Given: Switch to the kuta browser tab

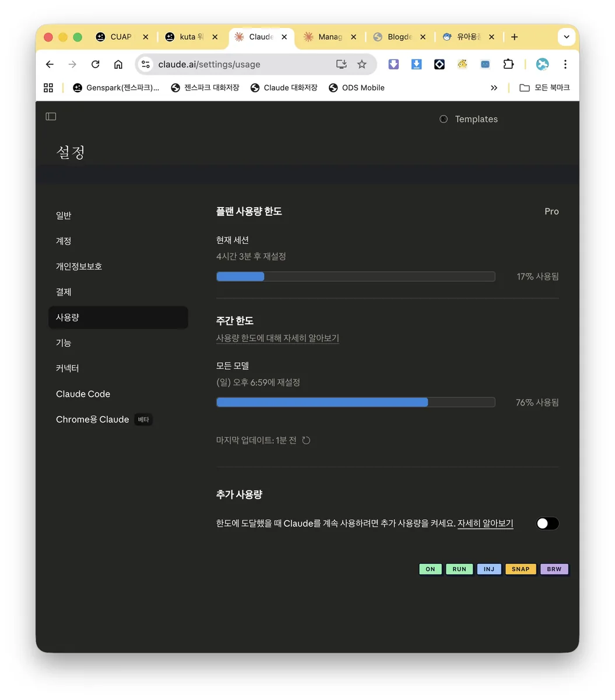Looking at the screenshot, I should (x=192, y=37).
